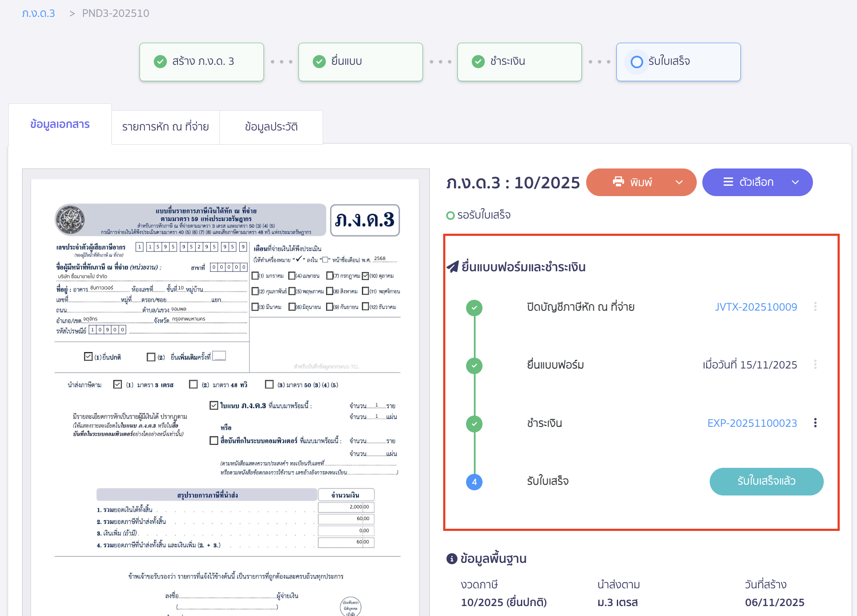Switch to withholding tax items tab
857x616 pixels.
[165, 127]
